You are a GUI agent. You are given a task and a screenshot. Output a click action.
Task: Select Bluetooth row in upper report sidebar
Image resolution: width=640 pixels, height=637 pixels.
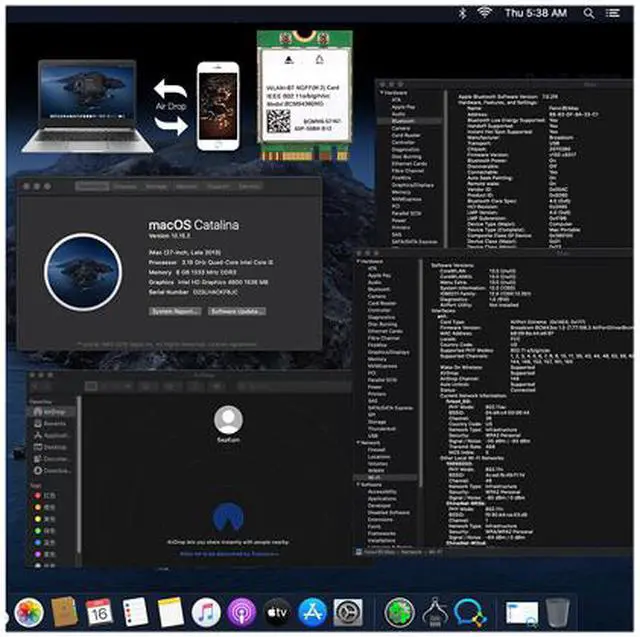[x=410, y=121]
